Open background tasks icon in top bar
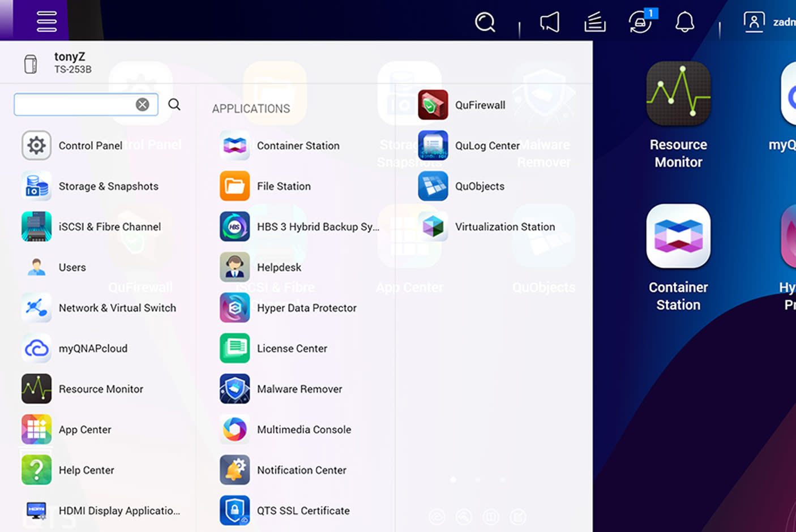The height and width of the screenshot is (532, 796). [x=594, y=22]
